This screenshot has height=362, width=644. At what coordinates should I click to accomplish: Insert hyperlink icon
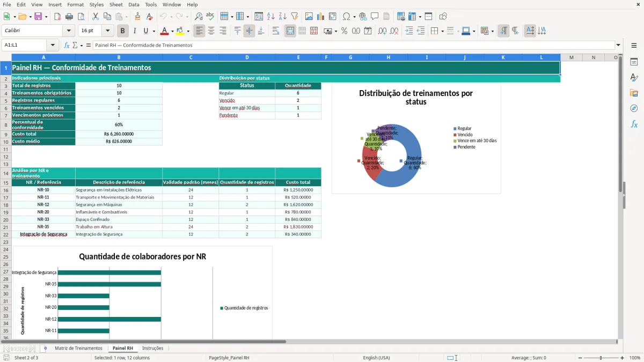pos(363,17)
